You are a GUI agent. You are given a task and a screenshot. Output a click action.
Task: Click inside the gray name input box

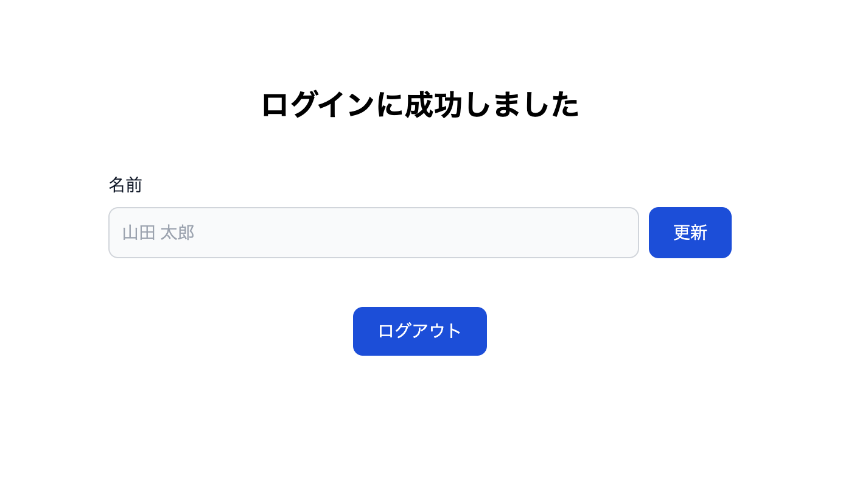pyautogui.click(x=373, y=233)
